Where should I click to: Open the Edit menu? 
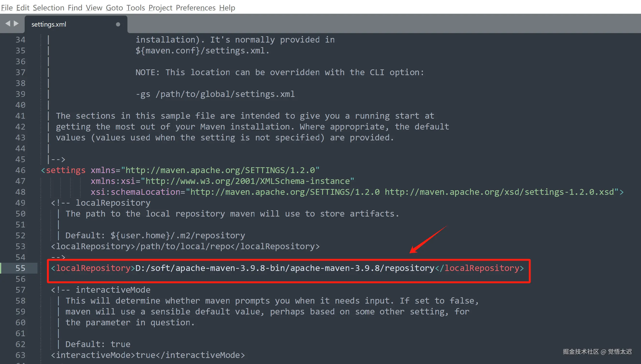pos(23,8)
